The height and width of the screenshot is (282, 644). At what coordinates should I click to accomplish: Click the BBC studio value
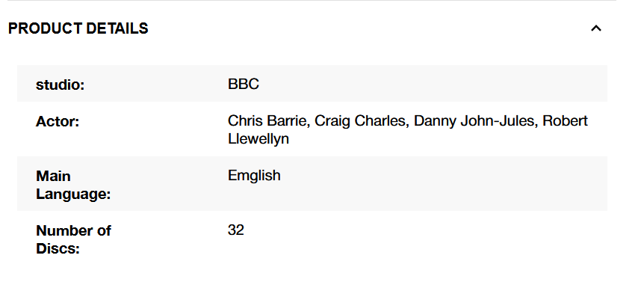(x=244, y=84)
